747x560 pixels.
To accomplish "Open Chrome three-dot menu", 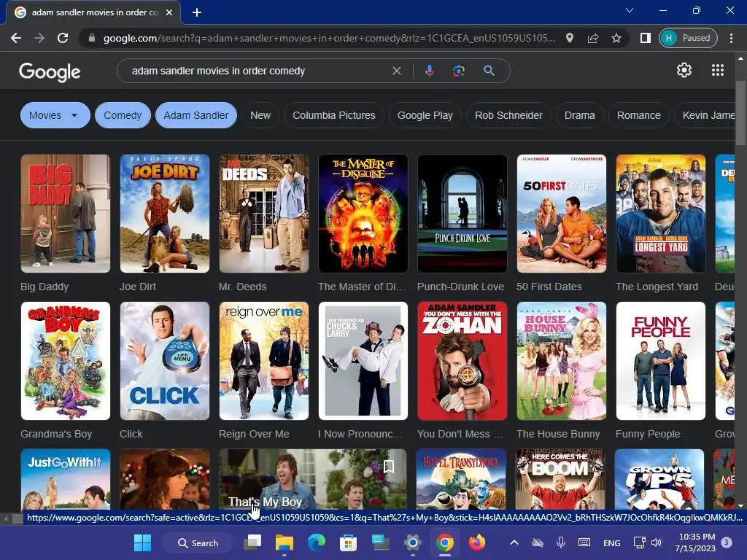I will point(731,38).
